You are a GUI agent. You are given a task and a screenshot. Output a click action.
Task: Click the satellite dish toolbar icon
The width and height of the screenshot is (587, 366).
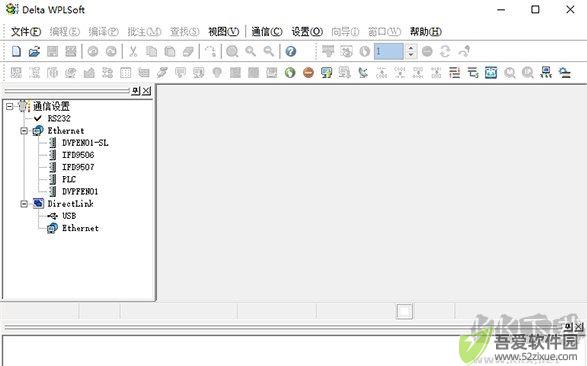coord(363,73)
